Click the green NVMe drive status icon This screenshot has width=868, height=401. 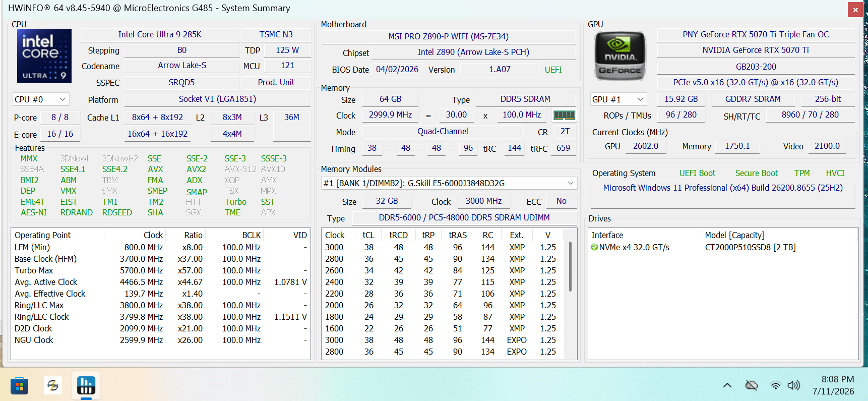coord(594,247)
